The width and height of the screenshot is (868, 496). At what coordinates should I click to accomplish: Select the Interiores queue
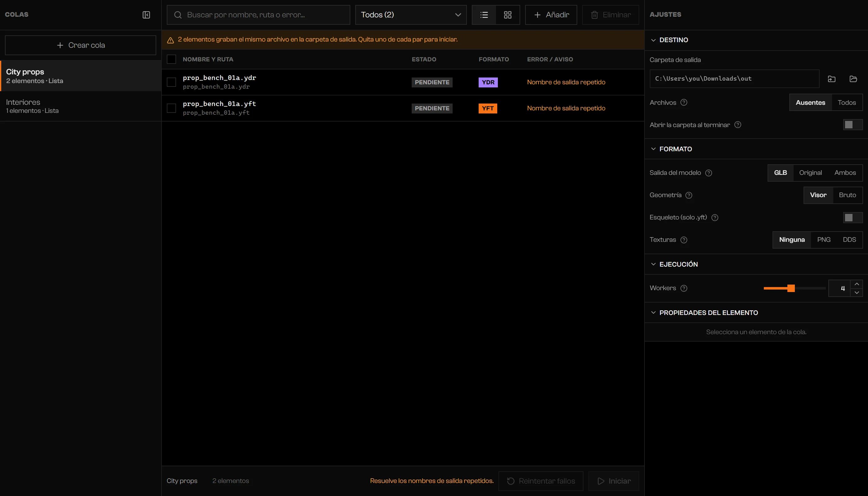[81, 106]
